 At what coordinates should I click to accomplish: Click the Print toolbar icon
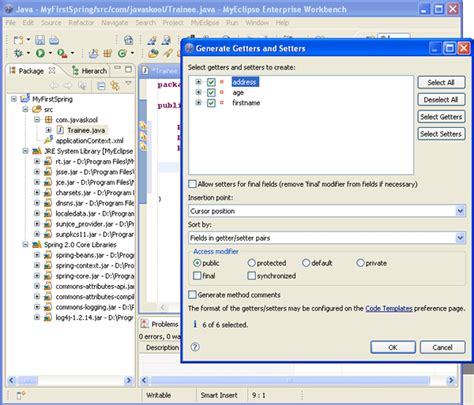54,40
